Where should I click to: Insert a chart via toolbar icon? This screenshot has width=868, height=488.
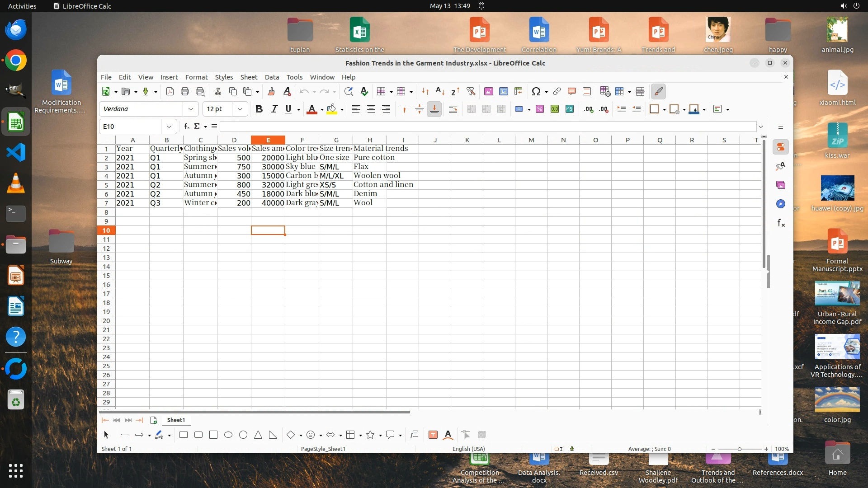(503, 91)
